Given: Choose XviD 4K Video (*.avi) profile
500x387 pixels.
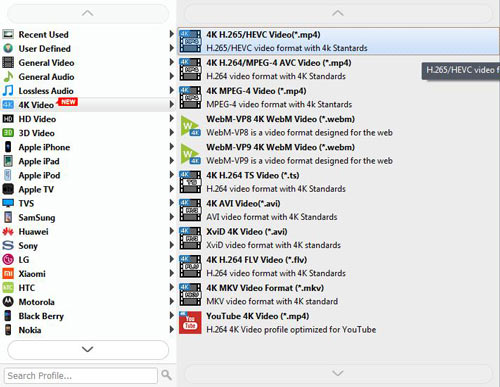Looking at the screenshot, I should coord(338,238).
